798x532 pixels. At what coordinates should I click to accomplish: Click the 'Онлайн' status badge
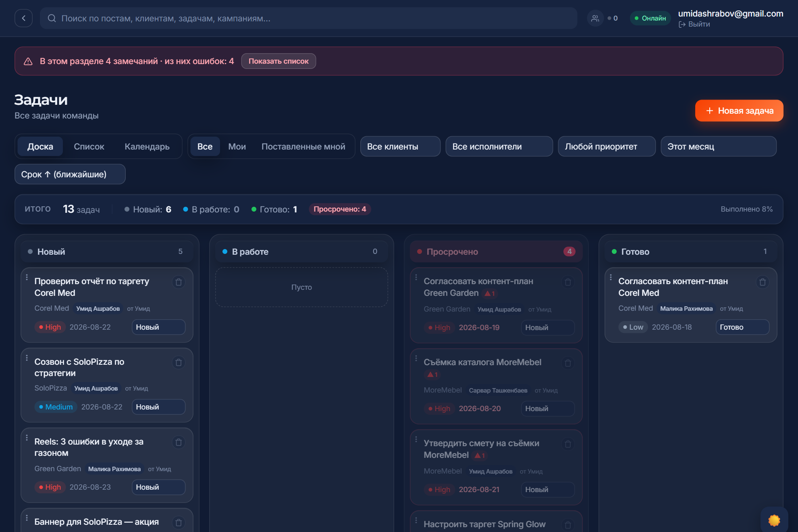tap(650, 18)
